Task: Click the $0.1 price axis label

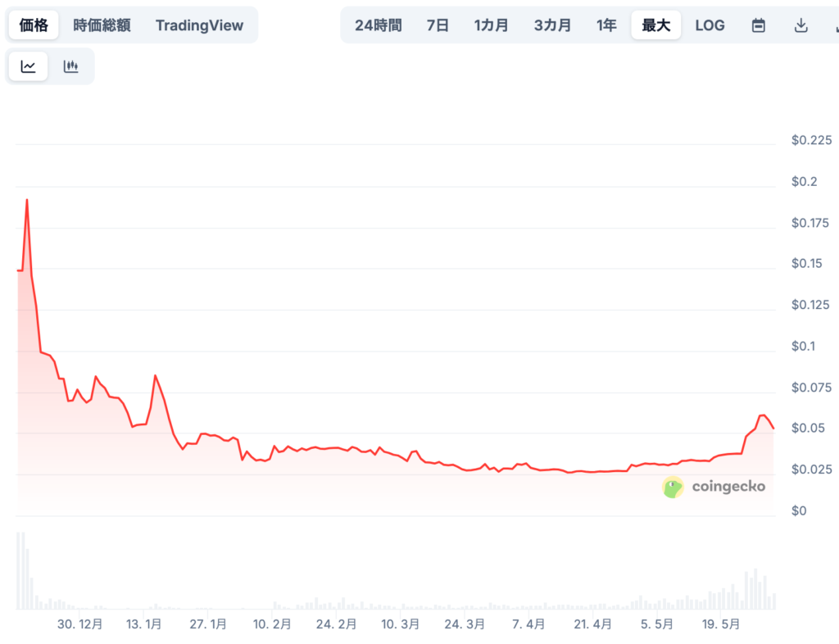Action: 803,347
